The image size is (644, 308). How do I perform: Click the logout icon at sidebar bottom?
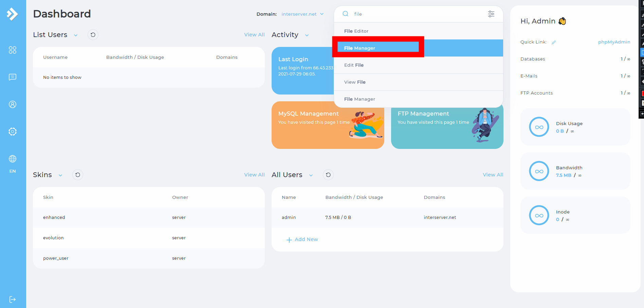[x=13, y=300]
